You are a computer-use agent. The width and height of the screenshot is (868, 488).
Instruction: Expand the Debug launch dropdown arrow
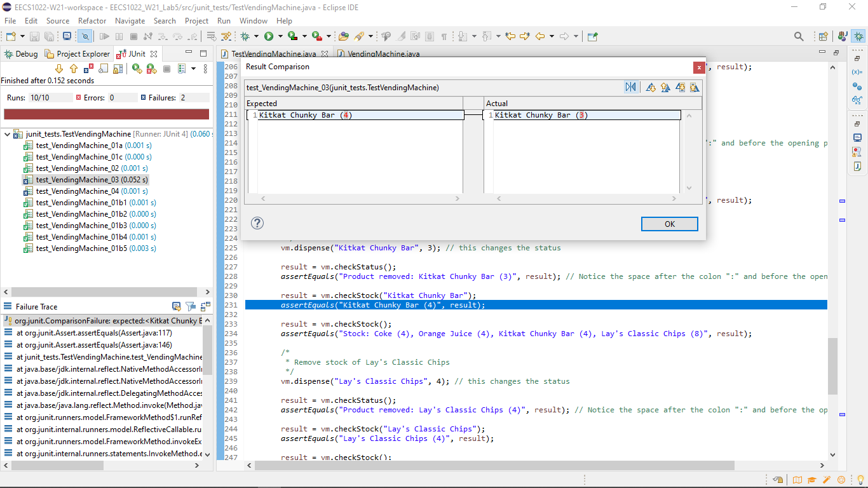[x=256, y=37]
